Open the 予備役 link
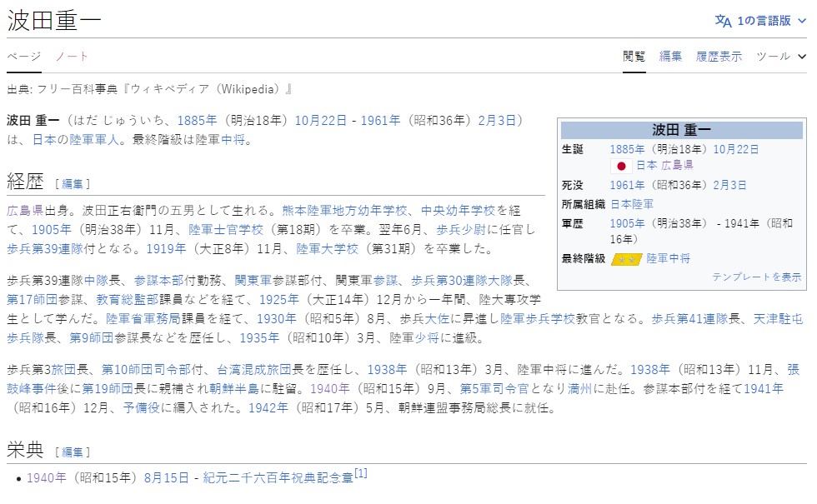The height and width of the screenshot is (504, 817). pos(141,407)
